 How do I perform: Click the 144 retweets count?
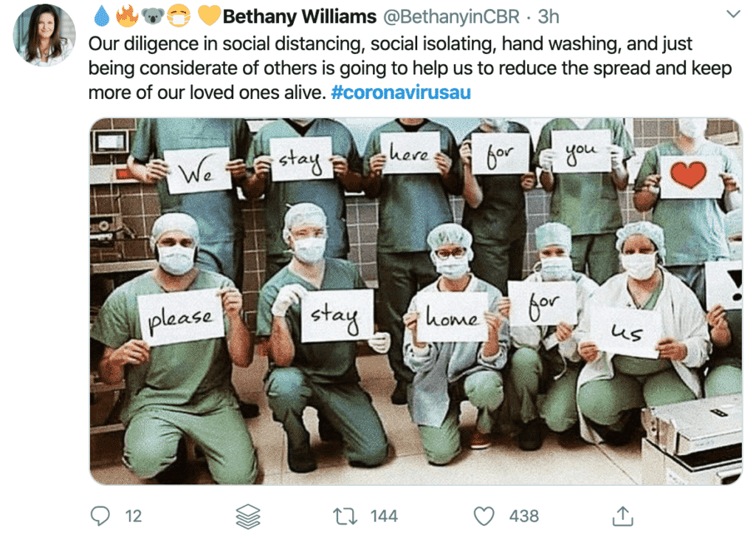tap(384, 515)
